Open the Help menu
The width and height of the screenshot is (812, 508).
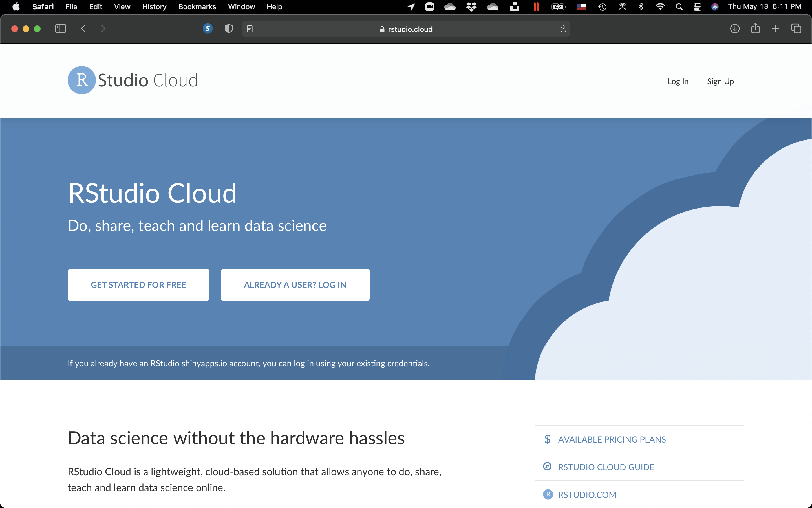(274, 7)
